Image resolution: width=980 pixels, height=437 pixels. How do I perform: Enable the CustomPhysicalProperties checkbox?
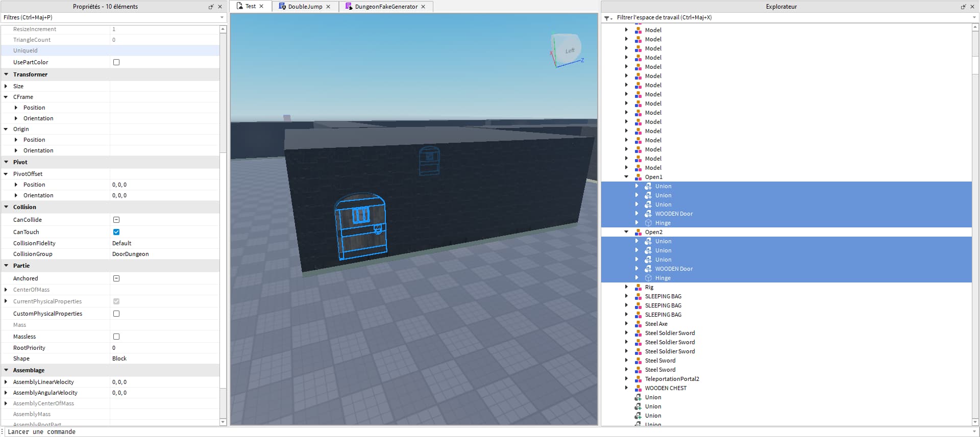(116, 314)
